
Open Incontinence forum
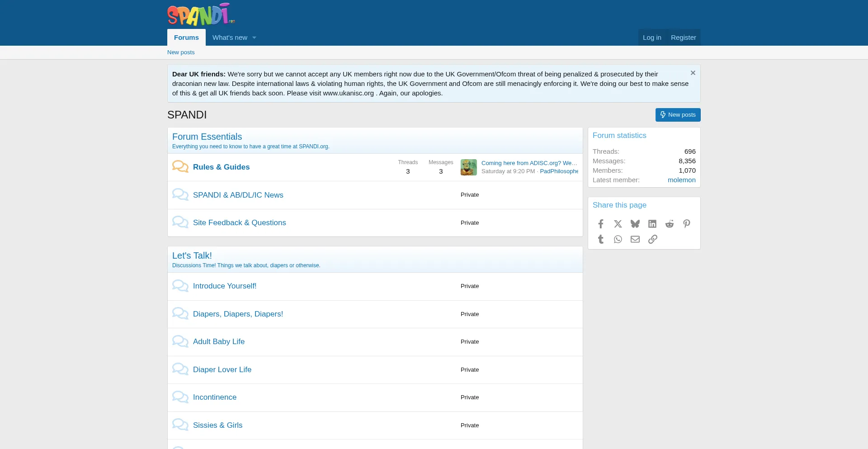pyautogui.click(x=215, y=397)
